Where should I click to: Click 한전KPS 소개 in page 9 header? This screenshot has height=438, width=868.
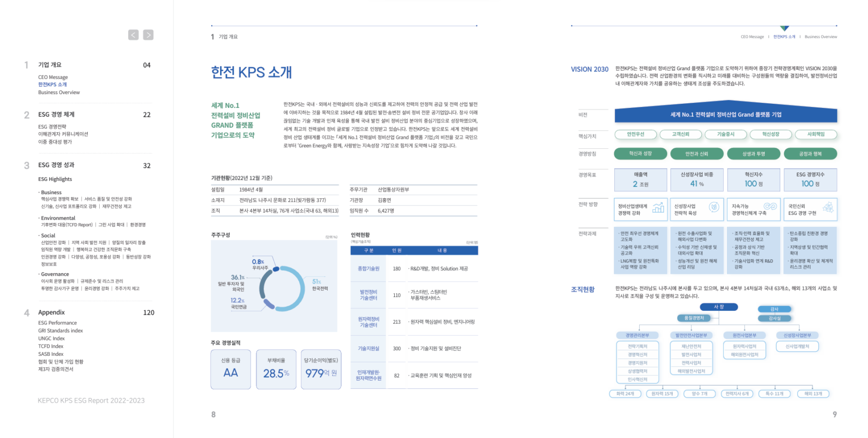(x=784, y=37)
